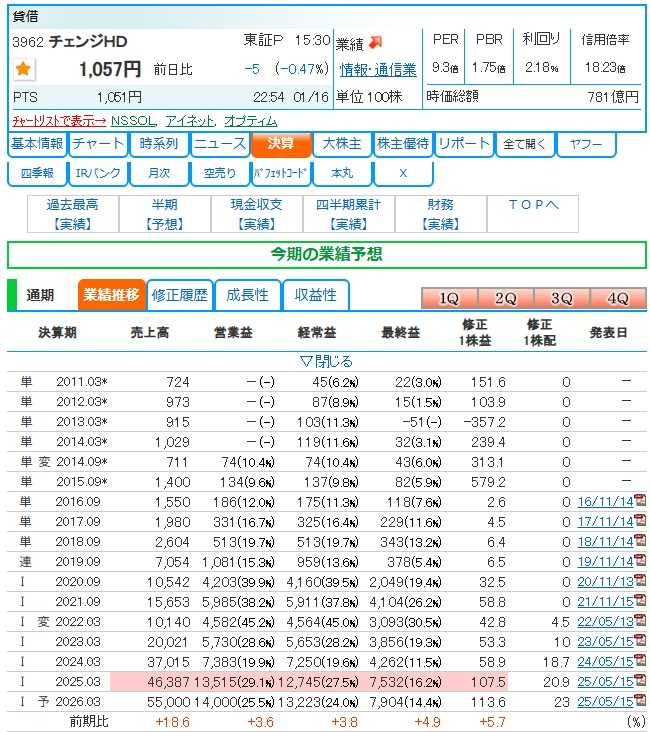The height and width of the screenshot is (732, 650).
Task: Click the 3Q button
Action: (562, 298)
